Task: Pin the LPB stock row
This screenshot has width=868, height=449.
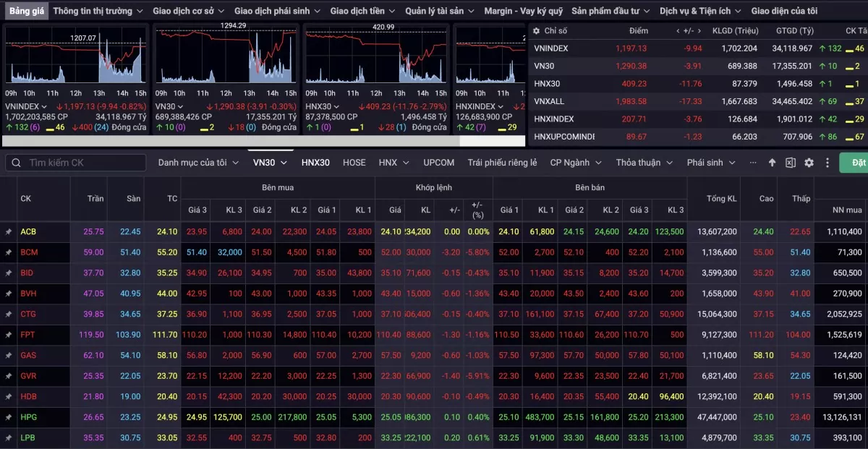Action: click(x=9, y=437)
